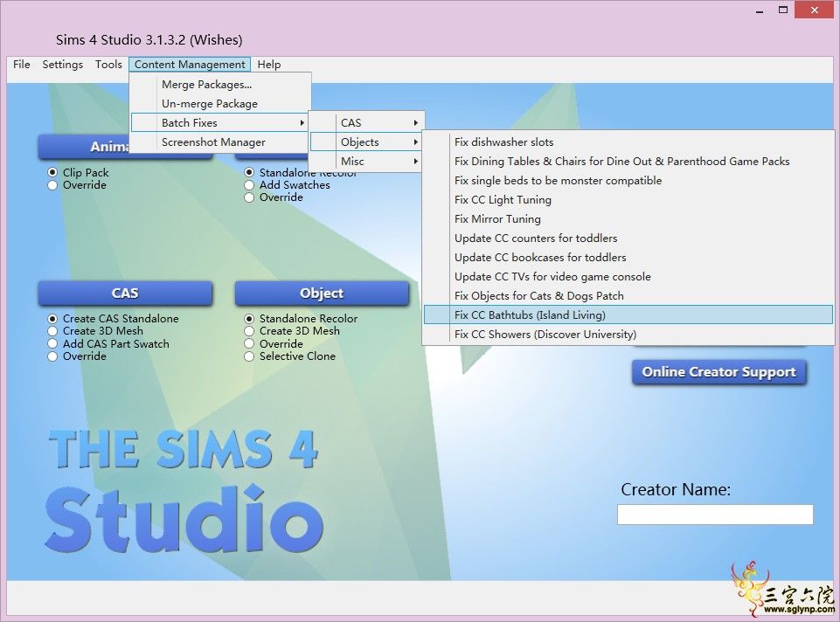Viewport: 840px width, 622px height.
Task: Run Fix single beds to be monster compatible
Action: pos(628,181)
